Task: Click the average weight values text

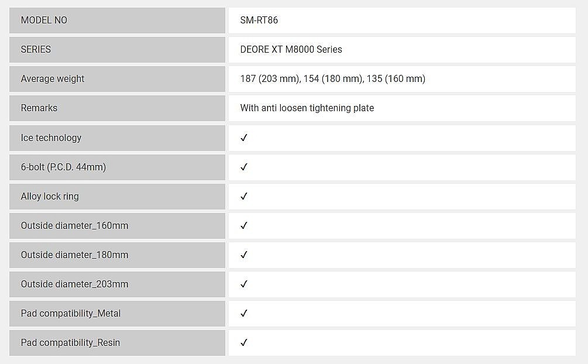Action: (332, 78)
